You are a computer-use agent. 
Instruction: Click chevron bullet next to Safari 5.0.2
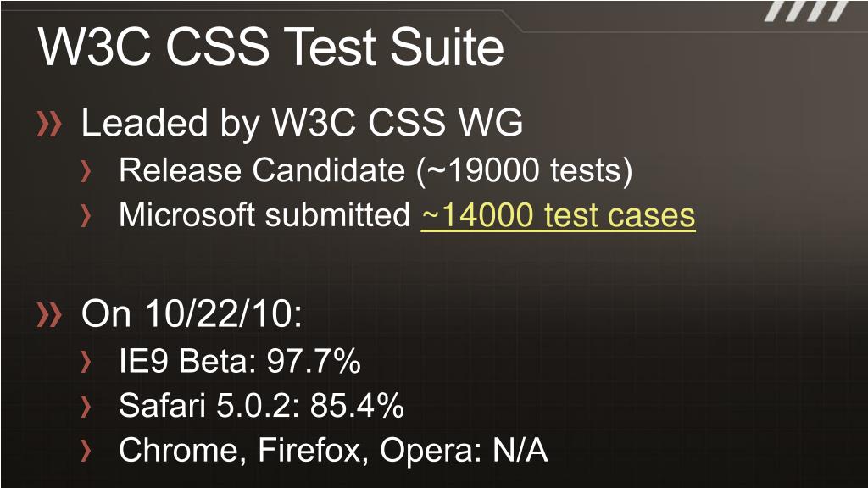[86, 407]
